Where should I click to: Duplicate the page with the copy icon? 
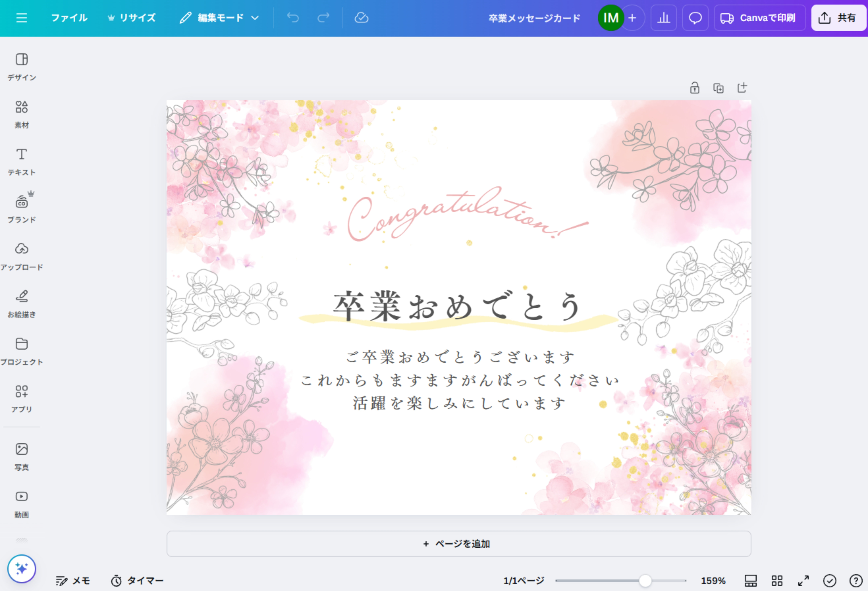tap(718, 88)
